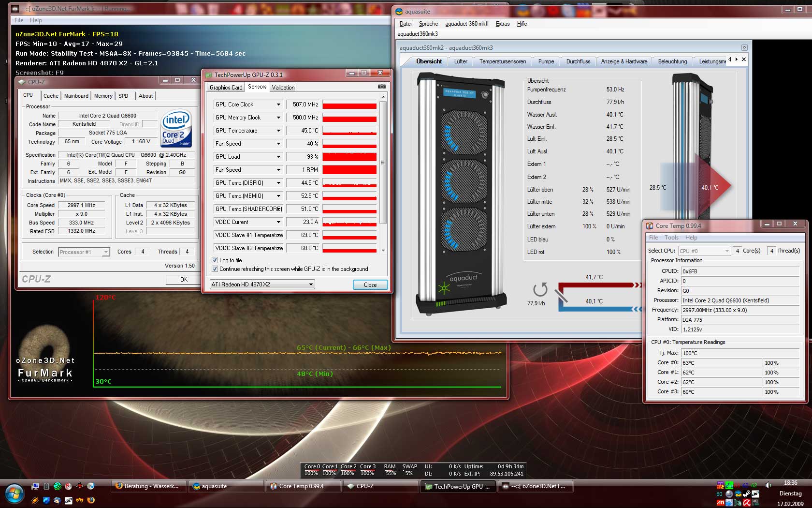Click the red Avira umbrella tray icon
Image resolution: width=812 pixels, height=508 pixels.
[x=747, y=503]
